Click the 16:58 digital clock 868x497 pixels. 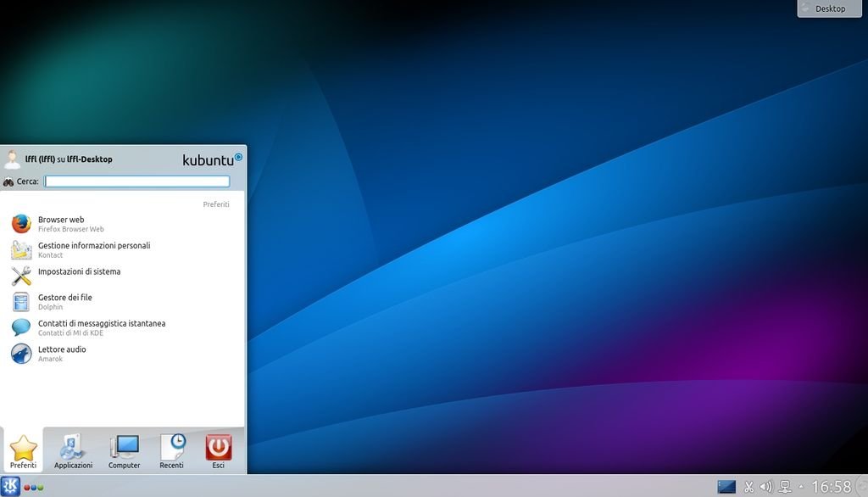[831, 487]
